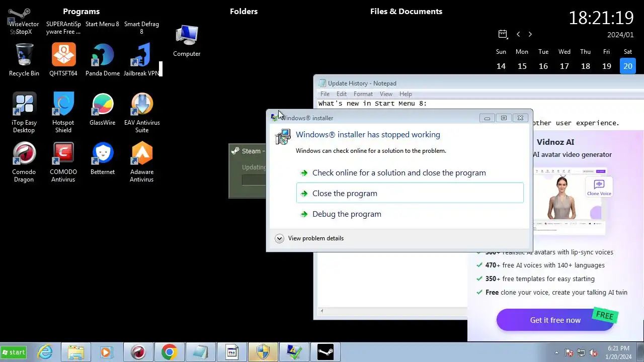Open the Computer desktop icon
The width and height of the screenshot is (644, 362).
coord(187,40)
